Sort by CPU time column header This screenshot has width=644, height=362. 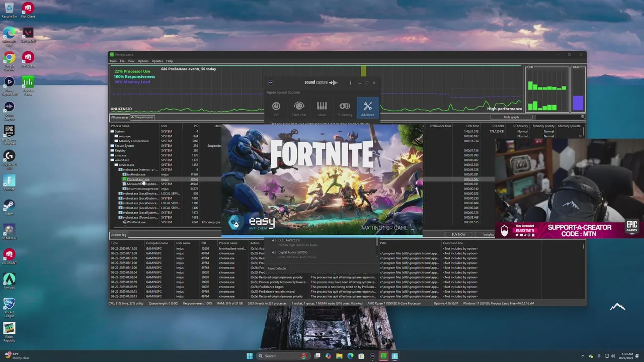tap(472, 126)
